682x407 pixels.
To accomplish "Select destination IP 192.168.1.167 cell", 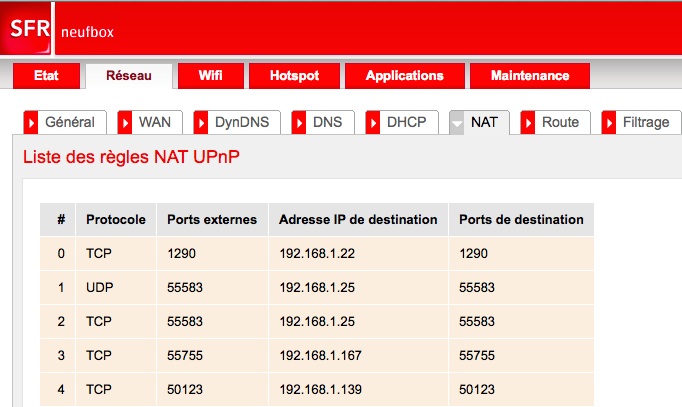I will coord(320,355).
